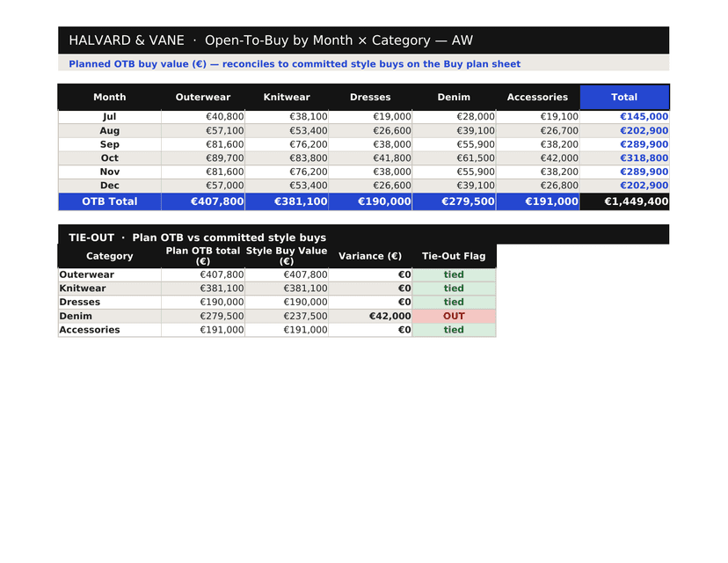This screenshot has width=728, height=563.
Task: Select the Jul month row label
Action: point(110,117)
